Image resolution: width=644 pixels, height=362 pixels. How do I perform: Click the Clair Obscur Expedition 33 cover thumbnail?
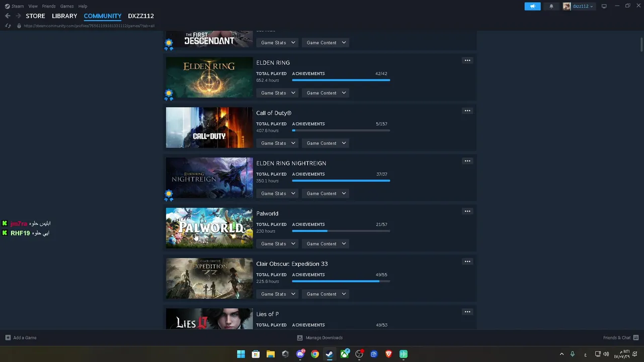point(209,279)
